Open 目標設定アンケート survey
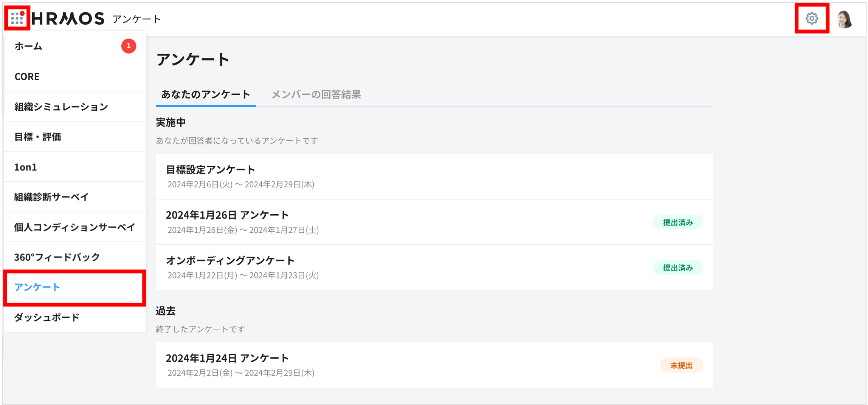The image size is (868, 405). [x=211, y=170]
